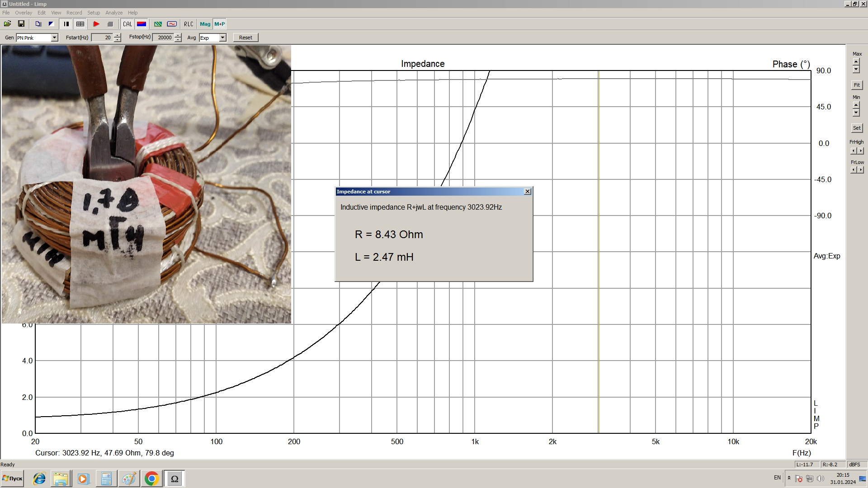Screen dimensions: 868x488
Task: Close the Impedance at cursor dialog
Action: point(527,192)
